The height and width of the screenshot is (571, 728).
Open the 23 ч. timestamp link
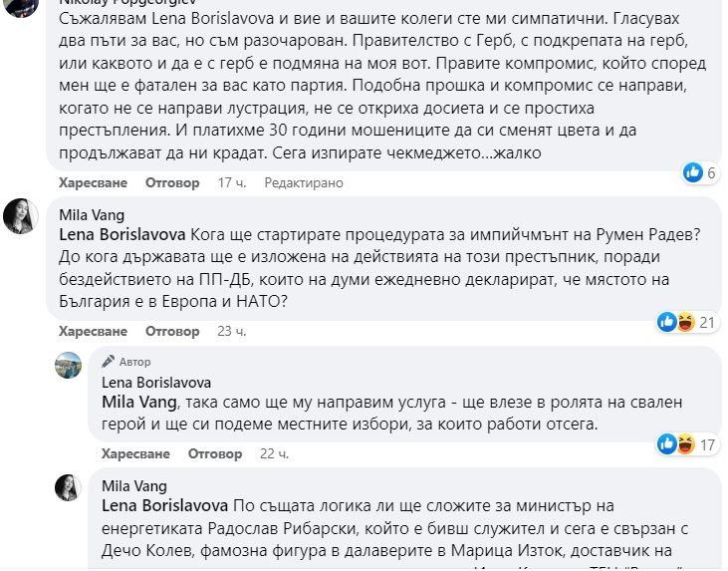click(231, 331)
